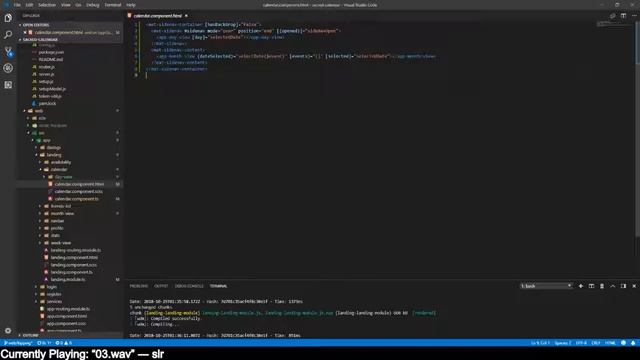Click the editor vertical scrollbar
640x360 pixels.
coord(638,129)
